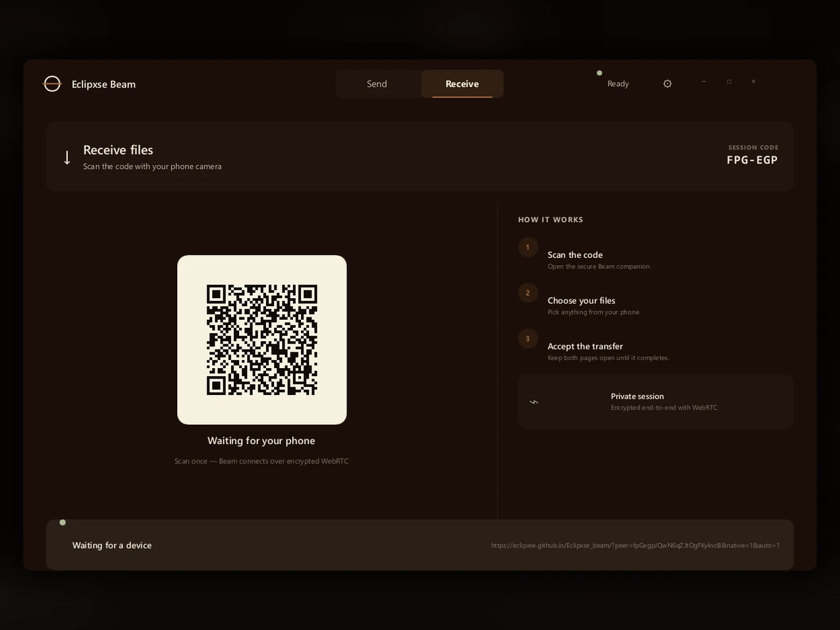
Task: Close the Eclipxse Beam window
Action: pos(754,82)
